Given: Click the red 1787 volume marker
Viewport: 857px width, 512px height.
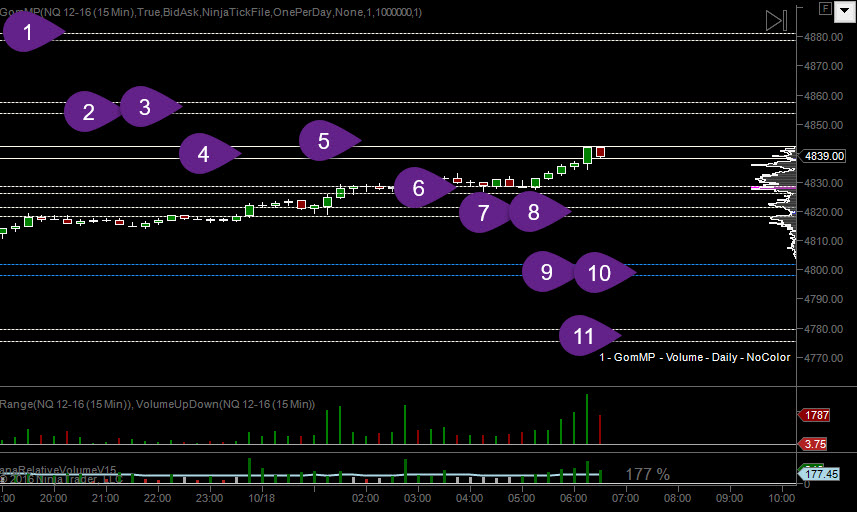Looking at the screenshot, I should 815,415.
